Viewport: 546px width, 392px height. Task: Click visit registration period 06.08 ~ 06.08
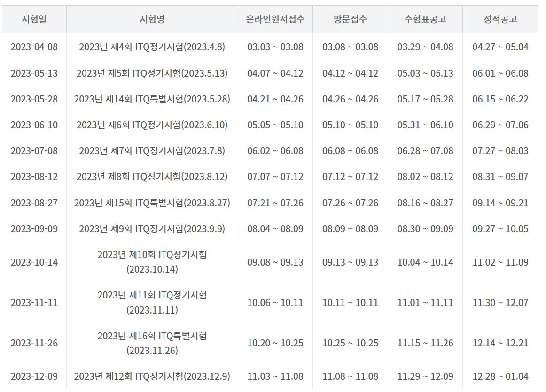pyautogui.click(x=350, y=150)
